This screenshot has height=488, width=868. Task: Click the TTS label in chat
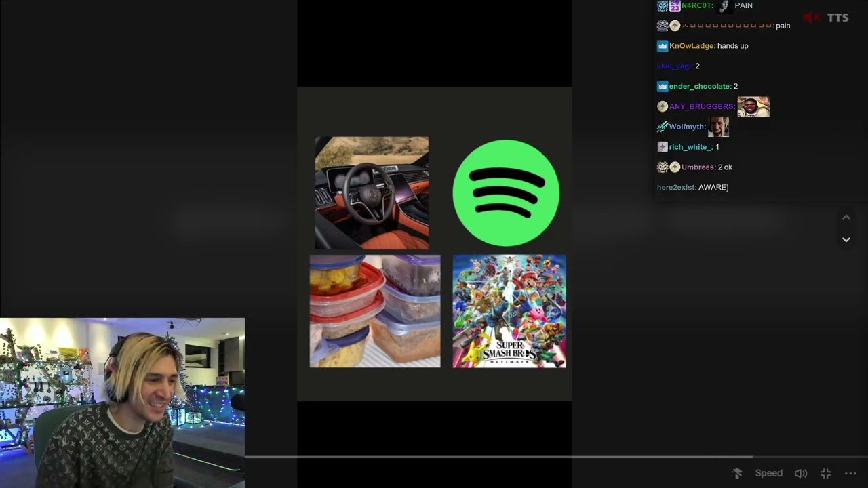coord(837,18)
